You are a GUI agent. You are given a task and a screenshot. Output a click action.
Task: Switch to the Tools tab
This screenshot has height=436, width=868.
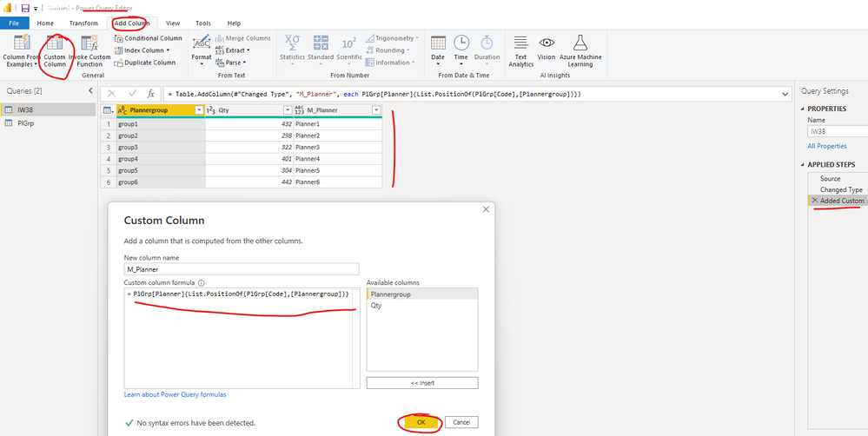203,23
